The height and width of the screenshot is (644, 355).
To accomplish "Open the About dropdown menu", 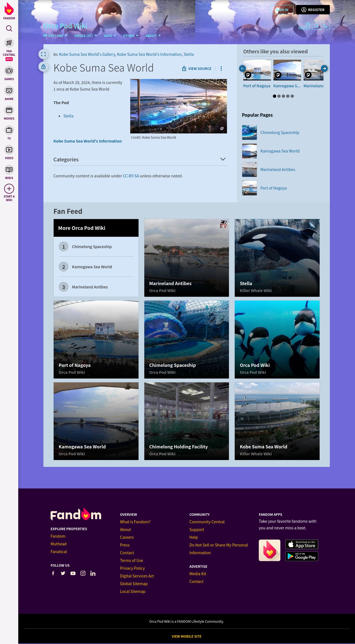I will pyautogui.click(x=153, y=36).
